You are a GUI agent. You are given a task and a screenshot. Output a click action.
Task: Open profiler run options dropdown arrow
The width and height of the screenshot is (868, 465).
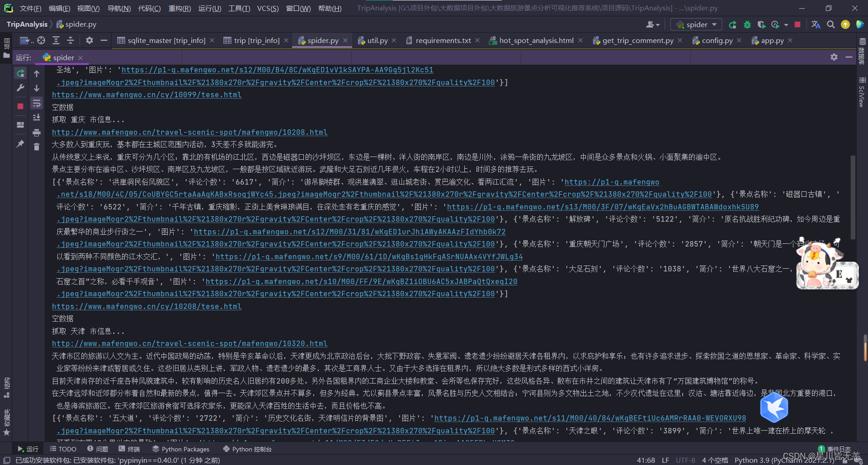click(786, 25)
